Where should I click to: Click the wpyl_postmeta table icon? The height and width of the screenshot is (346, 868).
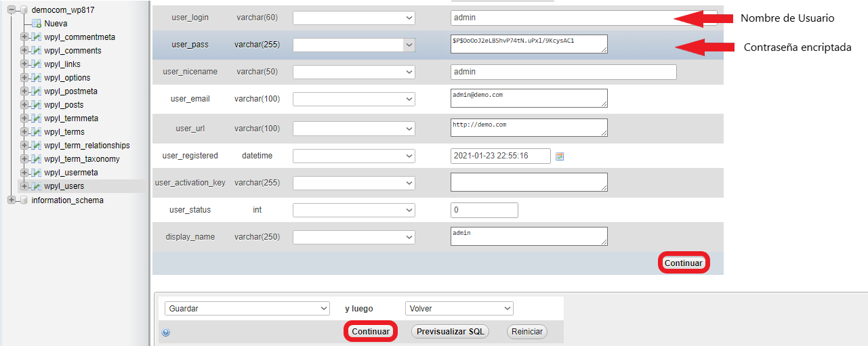click(x=37, y=91)
